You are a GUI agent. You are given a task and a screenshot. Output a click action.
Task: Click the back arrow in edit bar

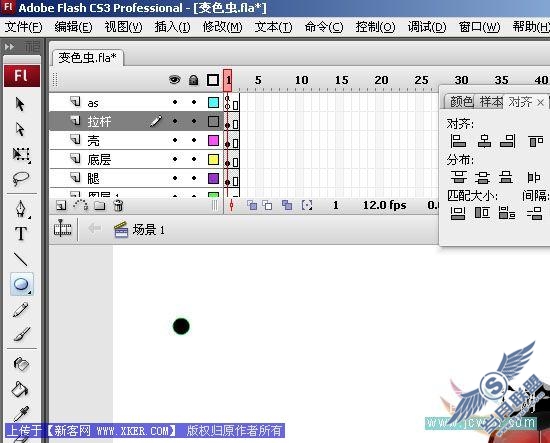(94, 229)
